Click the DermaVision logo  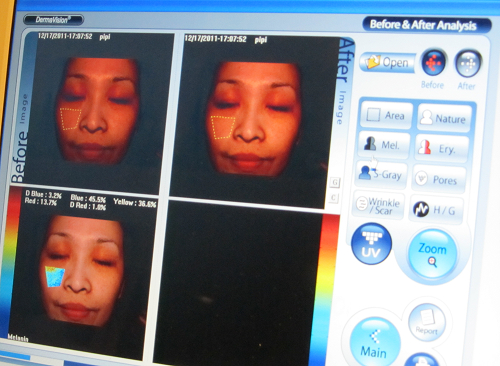click(x=53, y=20)
